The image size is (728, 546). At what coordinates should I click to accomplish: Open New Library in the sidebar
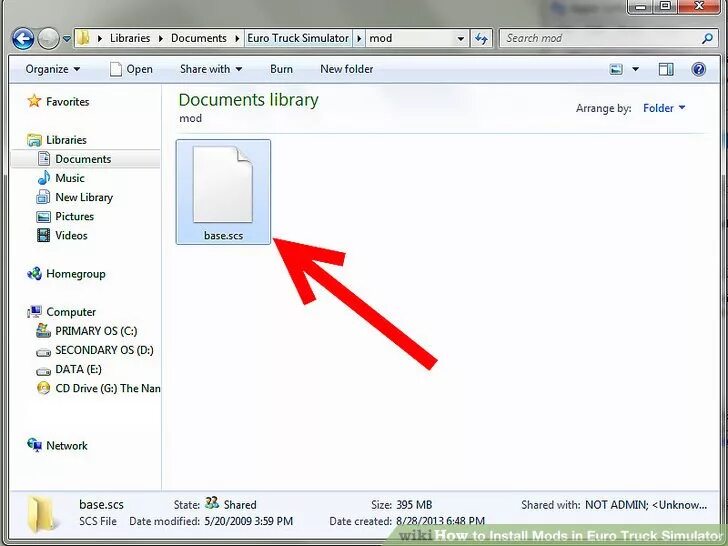point(84,197)
